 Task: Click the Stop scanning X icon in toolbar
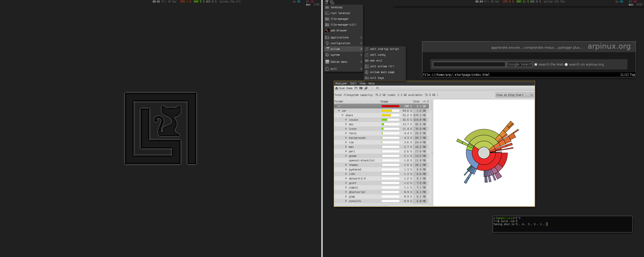pos(372,88)
